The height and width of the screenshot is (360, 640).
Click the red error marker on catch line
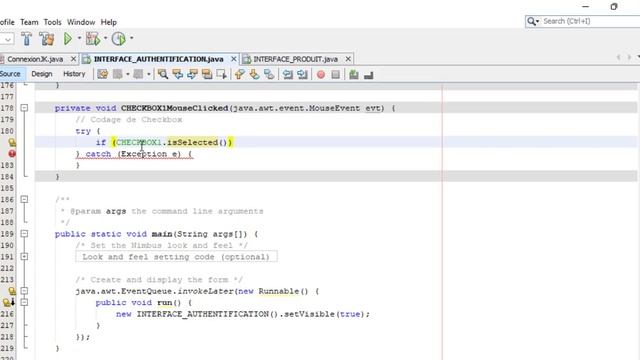[x=12, y=154]
